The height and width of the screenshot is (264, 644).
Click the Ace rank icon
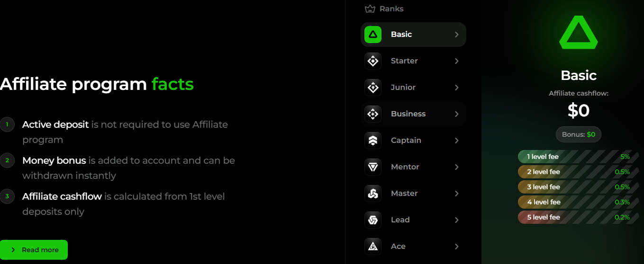tap(373, 246)
